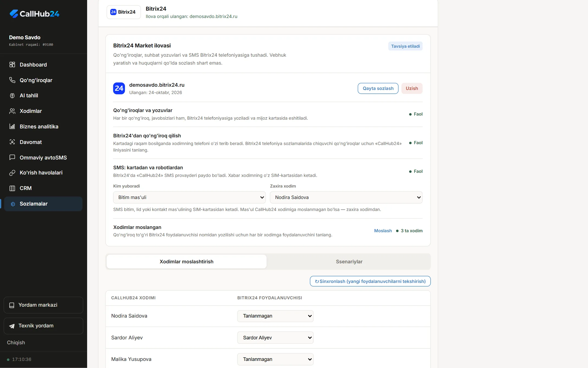Click the Xodimlar people icon
Screen dimensions: 588x368
12,111
